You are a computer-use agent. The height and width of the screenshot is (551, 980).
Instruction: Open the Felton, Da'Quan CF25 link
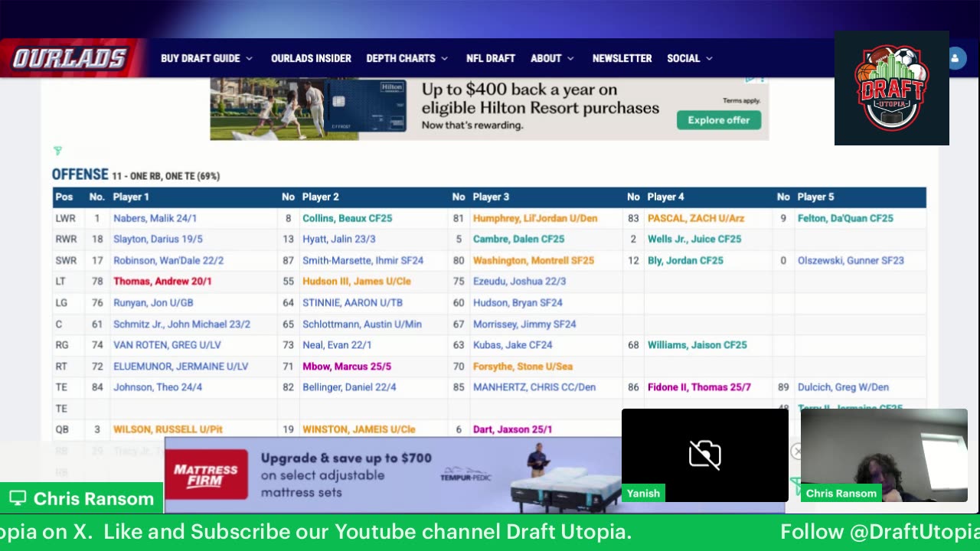(x=845, y=218)
